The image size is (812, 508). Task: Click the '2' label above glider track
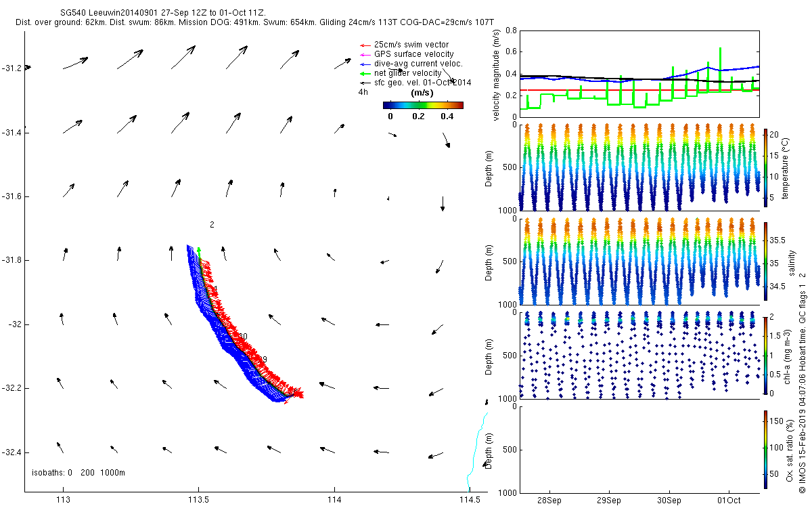click(212, 224)
